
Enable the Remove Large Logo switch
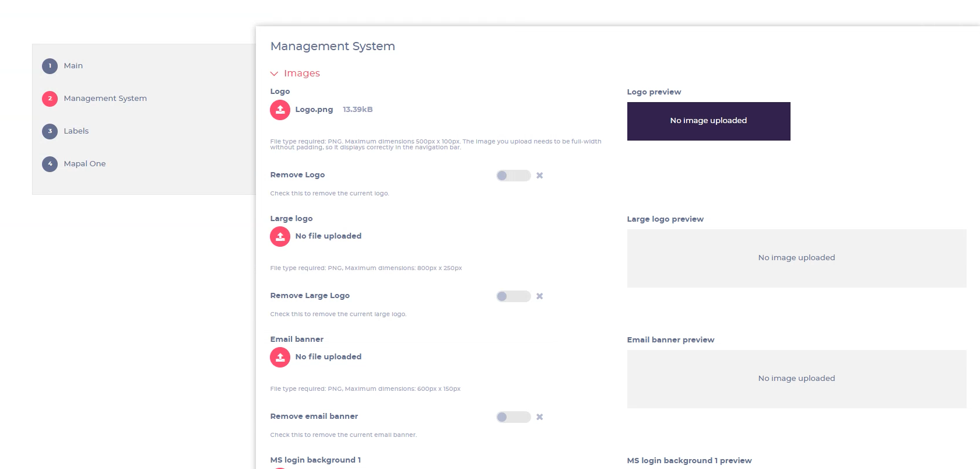(x=513, y=296)
